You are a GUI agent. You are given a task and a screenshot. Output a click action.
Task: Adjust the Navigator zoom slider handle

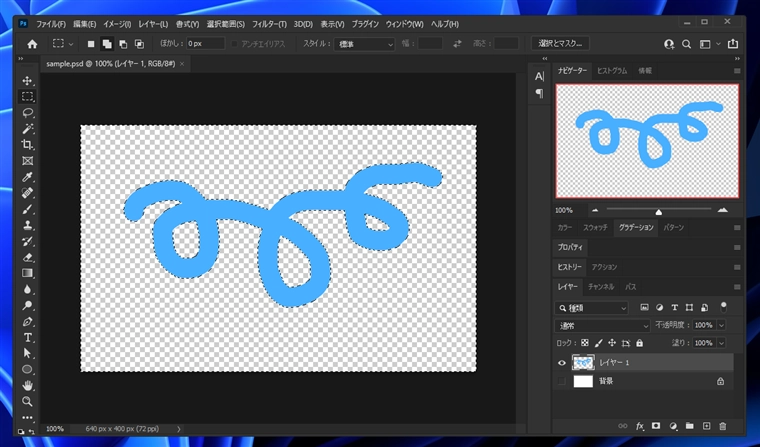point(658,212)
